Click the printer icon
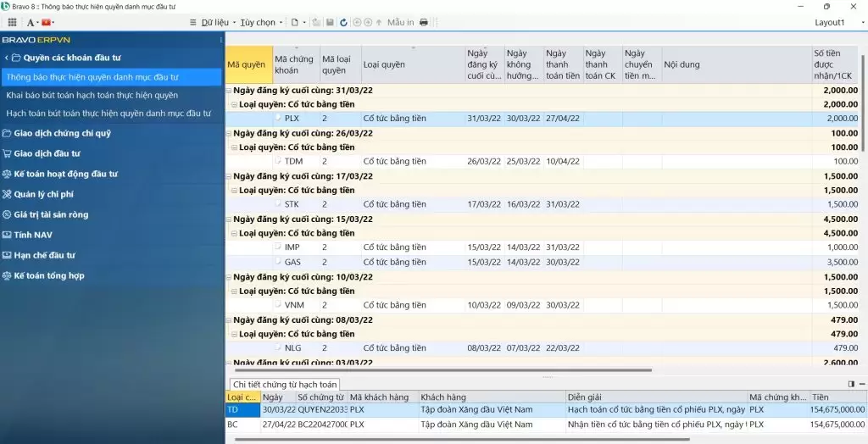The height and width of the screenshot is (444, 868). (x=424, y=22)
